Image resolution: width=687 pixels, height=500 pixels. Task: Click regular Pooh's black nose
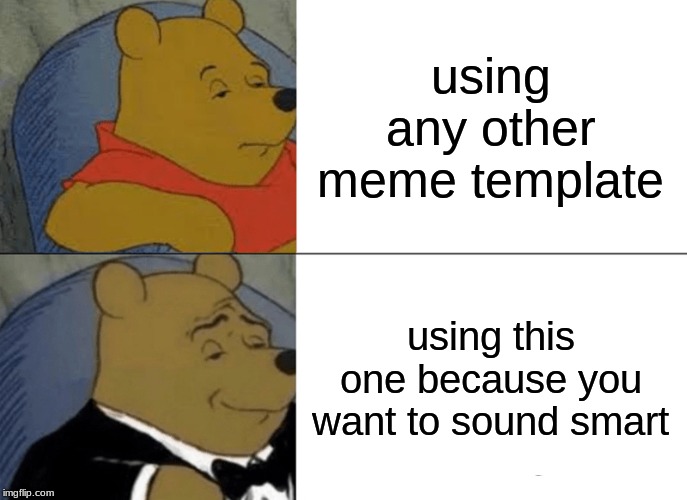coord(285,100)
